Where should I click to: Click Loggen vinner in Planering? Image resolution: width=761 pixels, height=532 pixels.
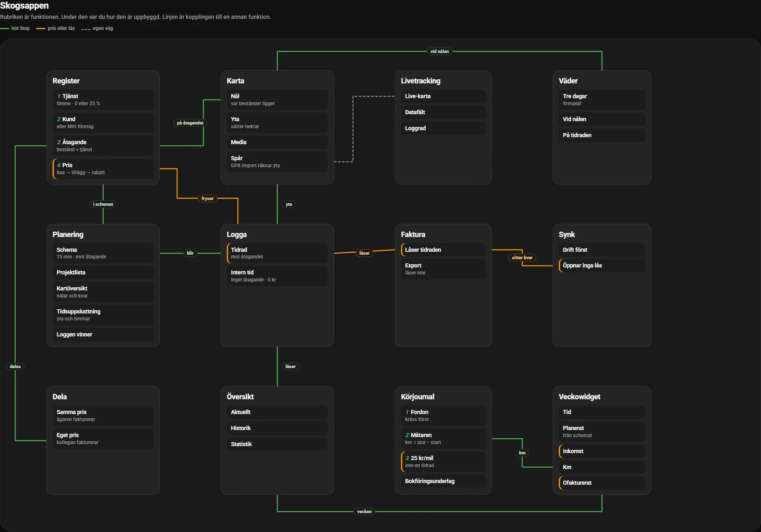103,334
